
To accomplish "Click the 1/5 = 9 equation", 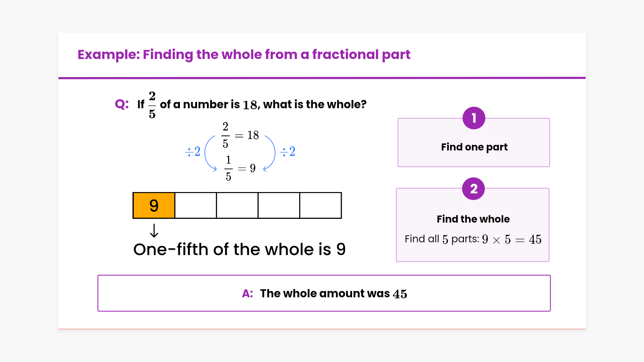I will (x=240, y=168).
